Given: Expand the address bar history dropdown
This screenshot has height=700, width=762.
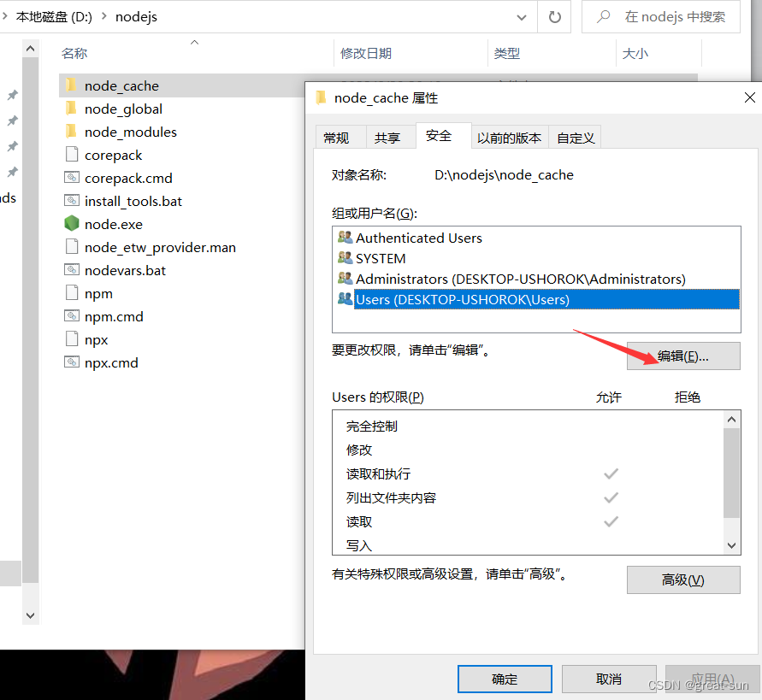Looking at the screenshot, I should point(521,16).
